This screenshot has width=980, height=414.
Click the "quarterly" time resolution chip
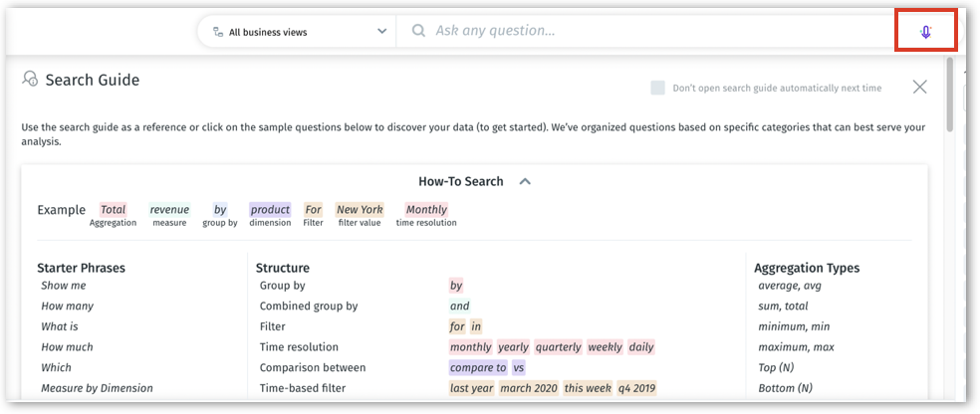(558, 347)
